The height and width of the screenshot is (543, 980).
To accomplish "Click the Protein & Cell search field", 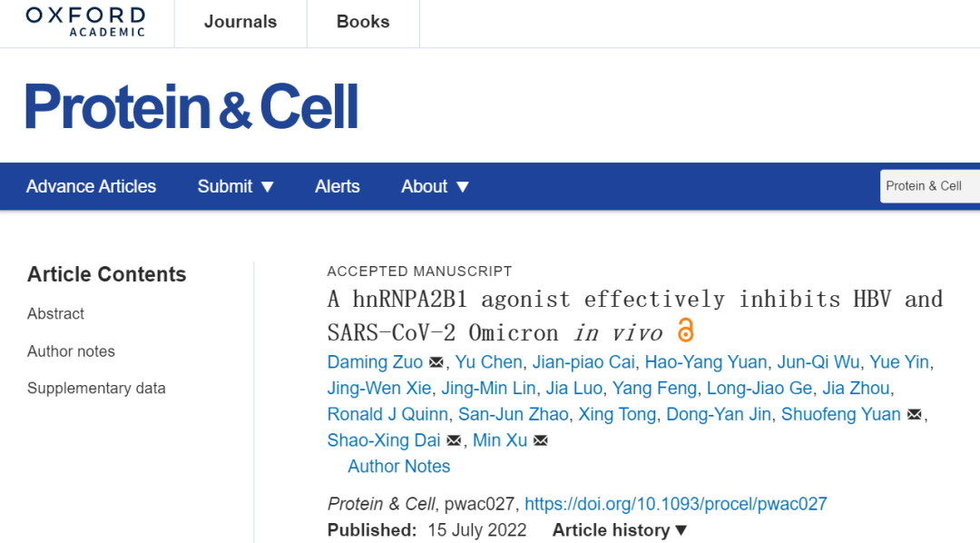I will pyautogui.click(x=930, y=186).
